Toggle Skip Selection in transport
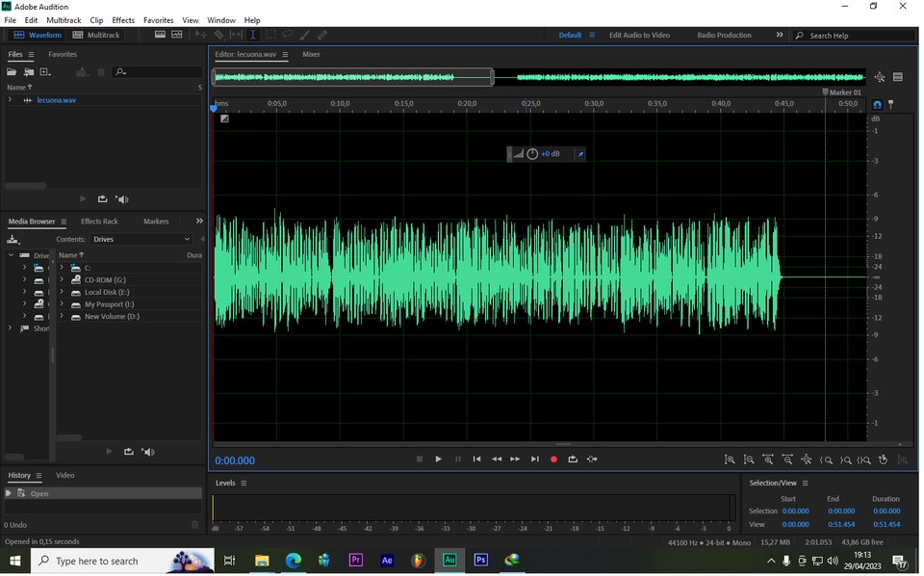The width and height of the screenshot is (924, 576). 592,459
